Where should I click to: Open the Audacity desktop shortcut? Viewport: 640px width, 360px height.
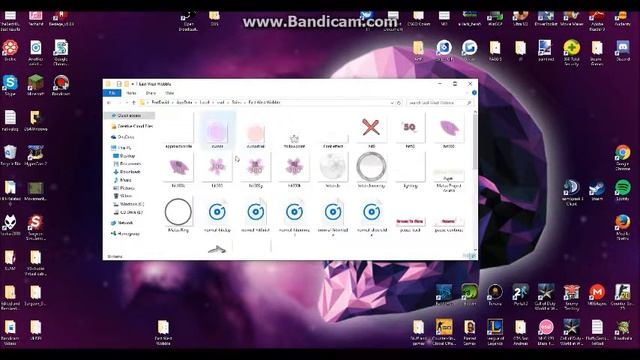click(622, 18)
